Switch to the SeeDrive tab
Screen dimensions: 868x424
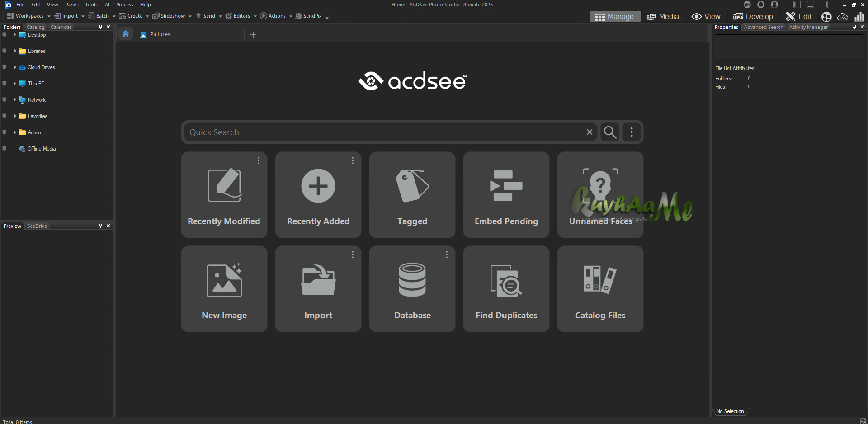pos(37,226)
